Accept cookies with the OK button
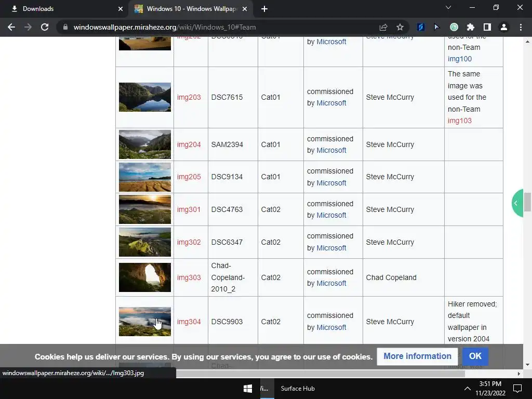 (475, 356)
